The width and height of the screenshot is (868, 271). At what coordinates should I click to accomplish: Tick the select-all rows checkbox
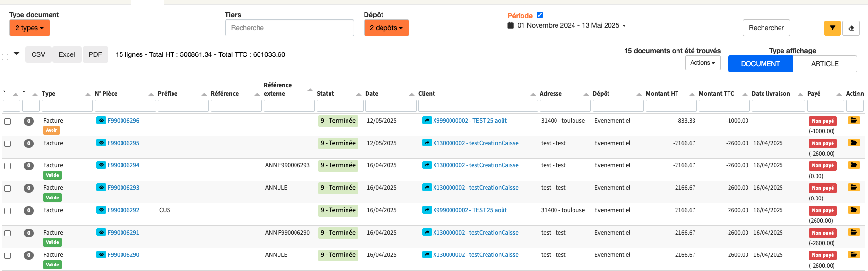[x=5, y=57]
